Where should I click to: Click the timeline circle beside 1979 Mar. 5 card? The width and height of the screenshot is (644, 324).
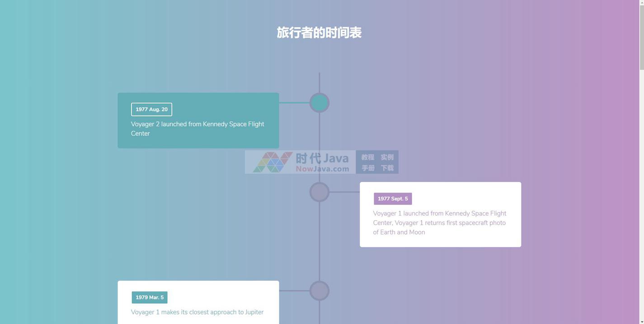point(319,291)
